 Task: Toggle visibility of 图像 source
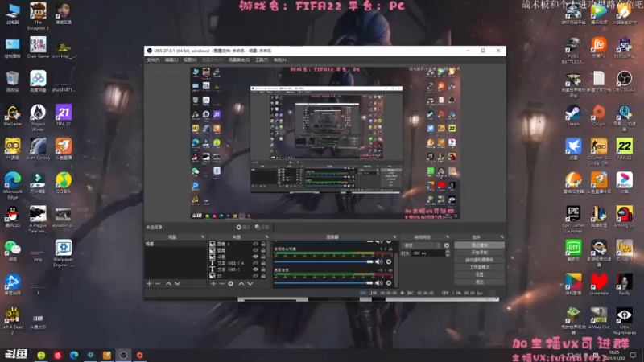[x=255, y=250]
